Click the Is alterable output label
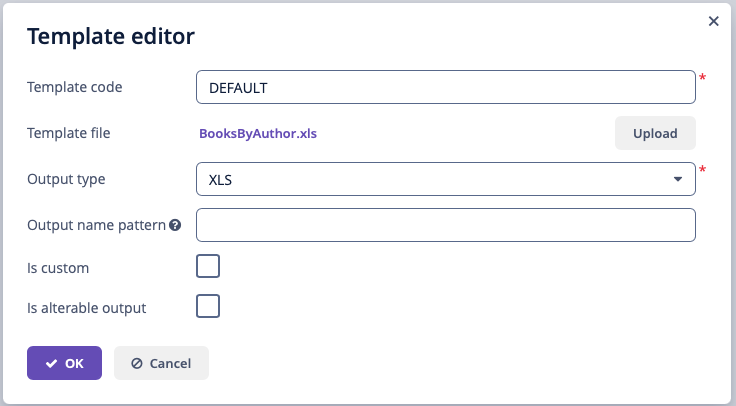 point(86,308)
